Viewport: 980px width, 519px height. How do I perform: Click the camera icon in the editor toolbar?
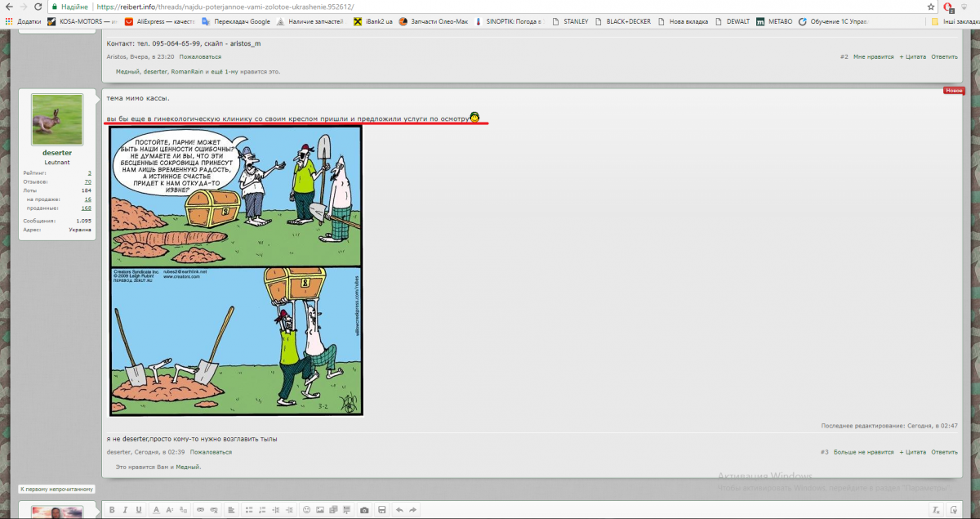click(364, 510)
